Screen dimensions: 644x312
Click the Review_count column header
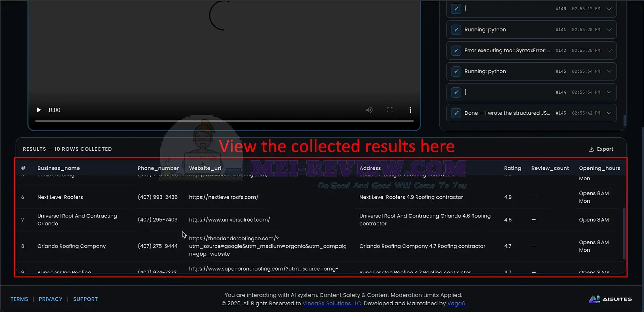[x=550, y=168]
